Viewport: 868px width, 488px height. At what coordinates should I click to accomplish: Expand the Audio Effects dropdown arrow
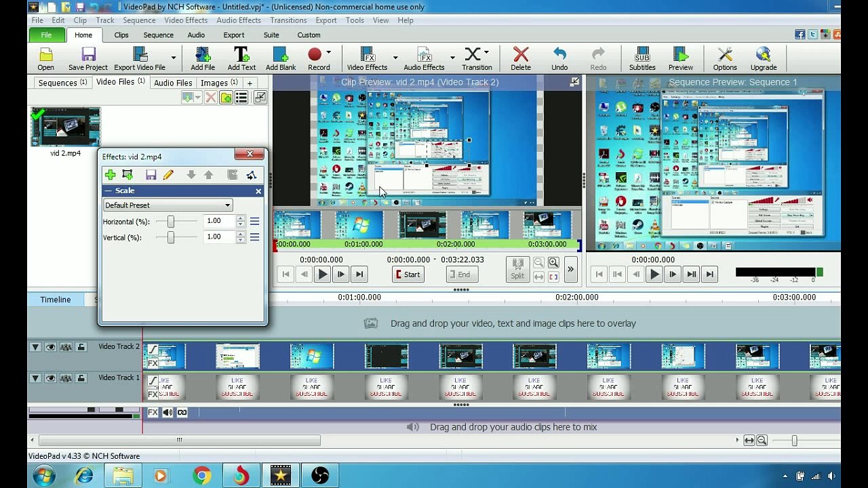coord(452,58)
